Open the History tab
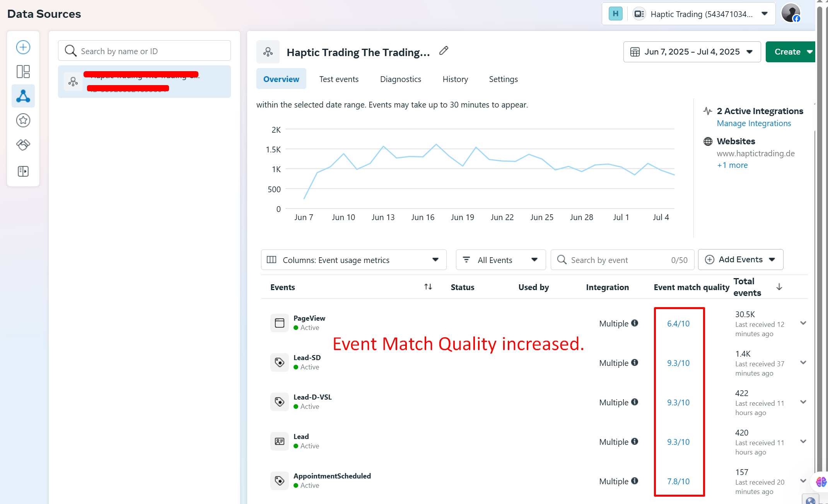 [455, 79]
